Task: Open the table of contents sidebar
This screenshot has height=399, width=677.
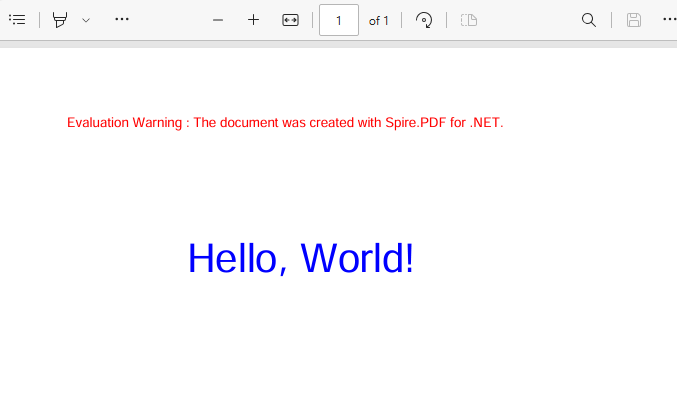Action: point(17,20)
